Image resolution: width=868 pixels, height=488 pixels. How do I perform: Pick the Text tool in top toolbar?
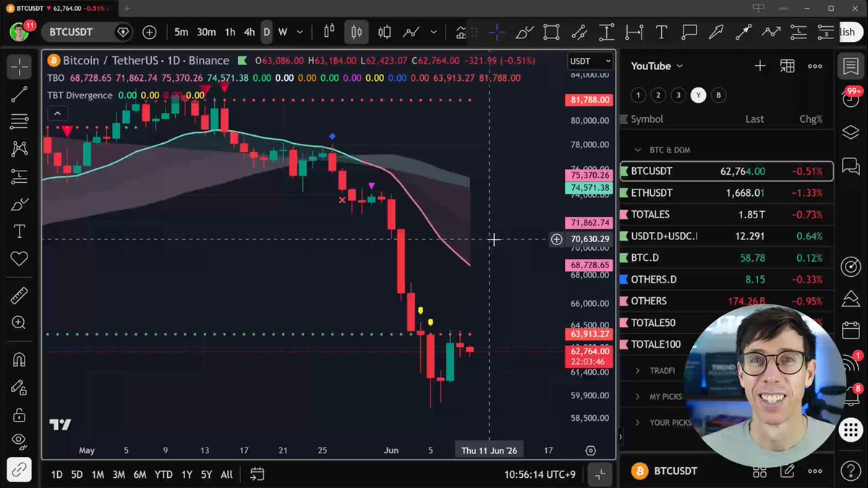661,32
